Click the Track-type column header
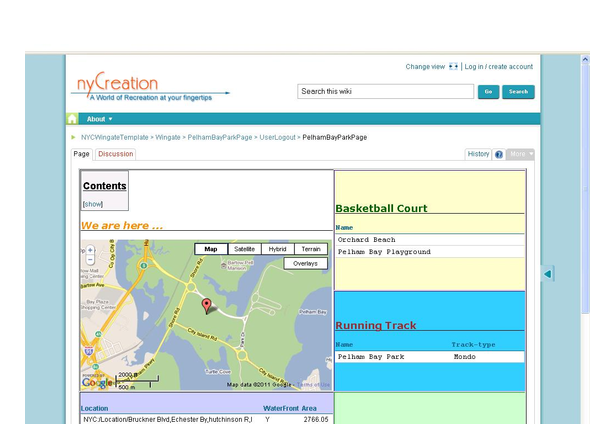This screenshot has height=424, width=615. click(473, 344)
